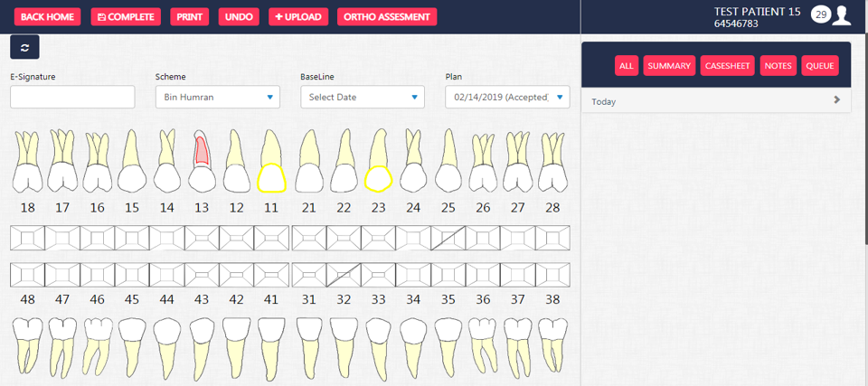This screenshot has width=868, height=386.
Task: Expand the Today section chevron
Action: [x=837, y=100]
